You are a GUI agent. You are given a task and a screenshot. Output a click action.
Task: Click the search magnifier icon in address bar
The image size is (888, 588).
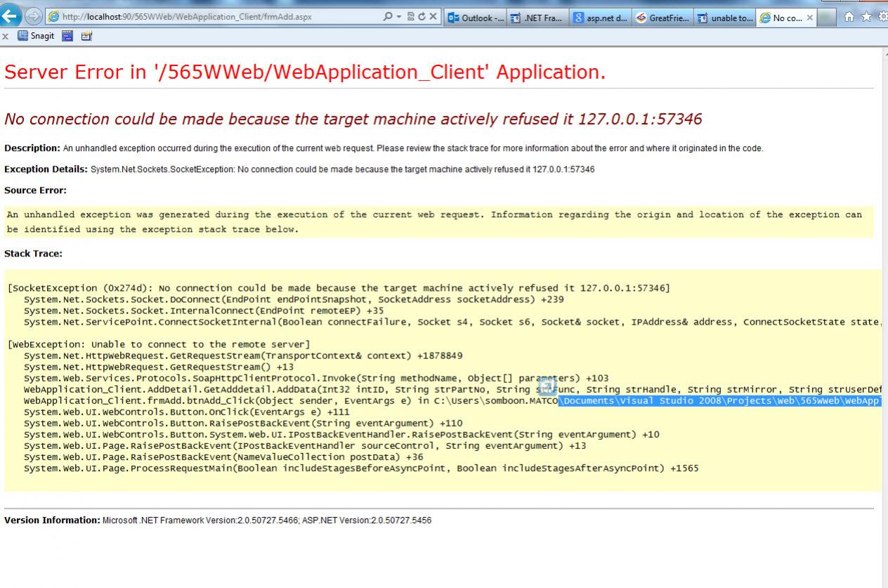pyautogui.click(x=388, y=17)
